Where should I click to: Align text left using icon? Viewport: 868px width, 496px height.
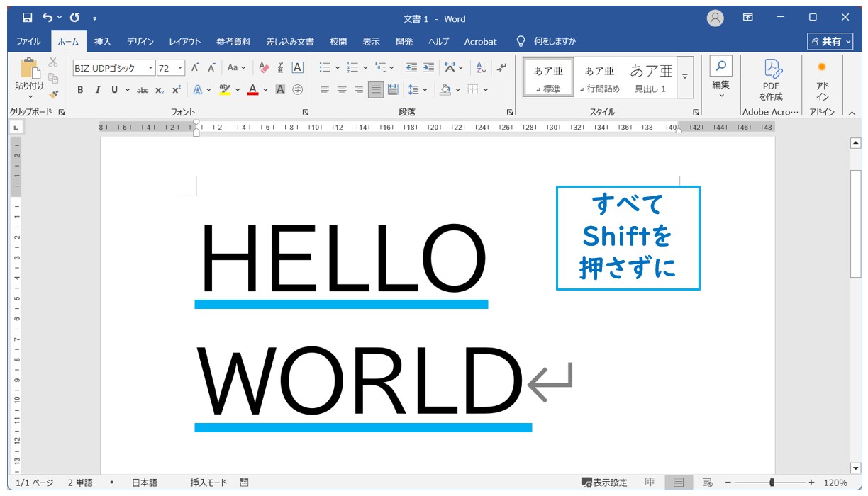coord(325,89)
